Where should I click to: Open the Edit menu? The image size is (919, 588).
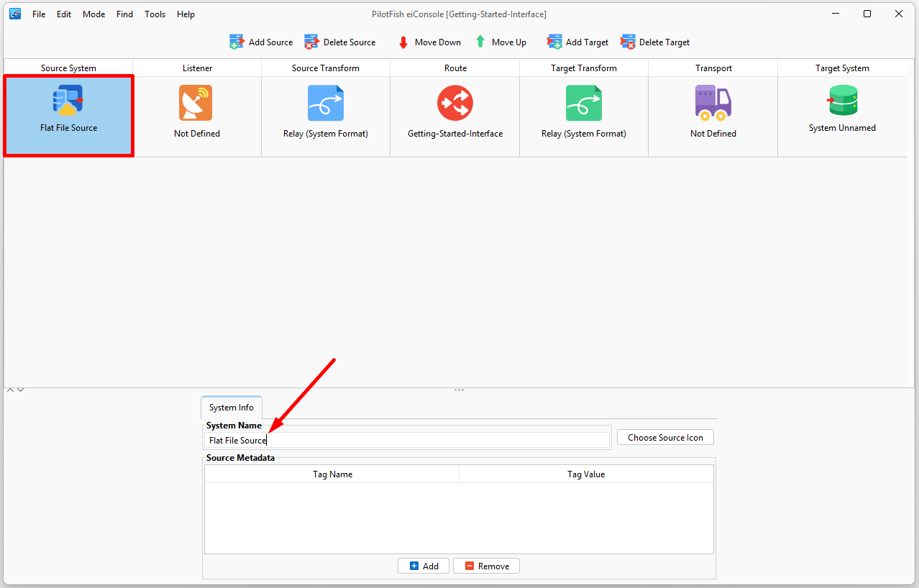tap(64, 14)
